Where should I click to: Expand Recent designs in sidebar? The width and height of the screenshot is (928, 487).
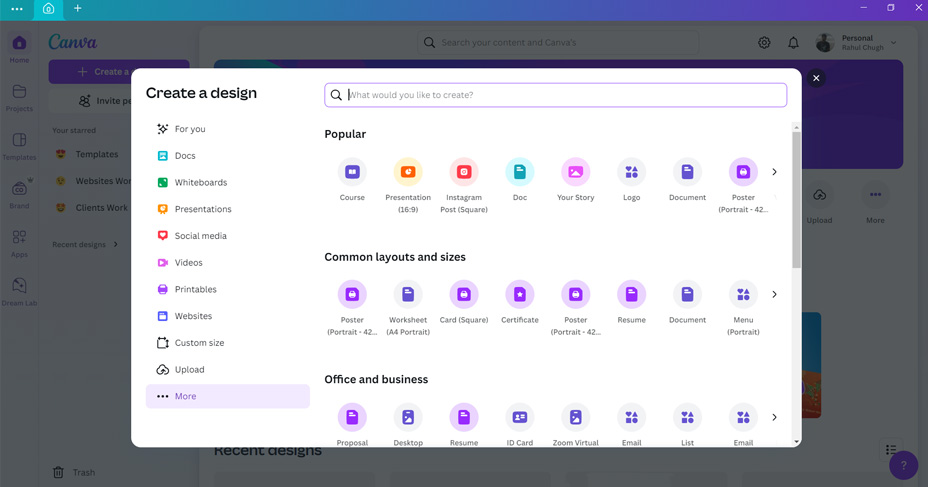click(x=115, y=244)
